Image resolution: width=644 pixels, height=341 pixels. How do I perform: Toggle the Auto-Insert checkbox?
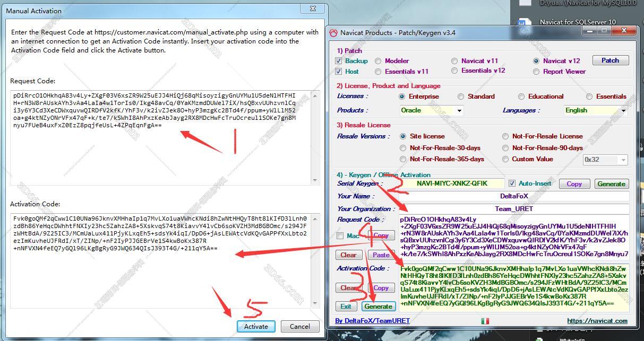click(512, 183)
